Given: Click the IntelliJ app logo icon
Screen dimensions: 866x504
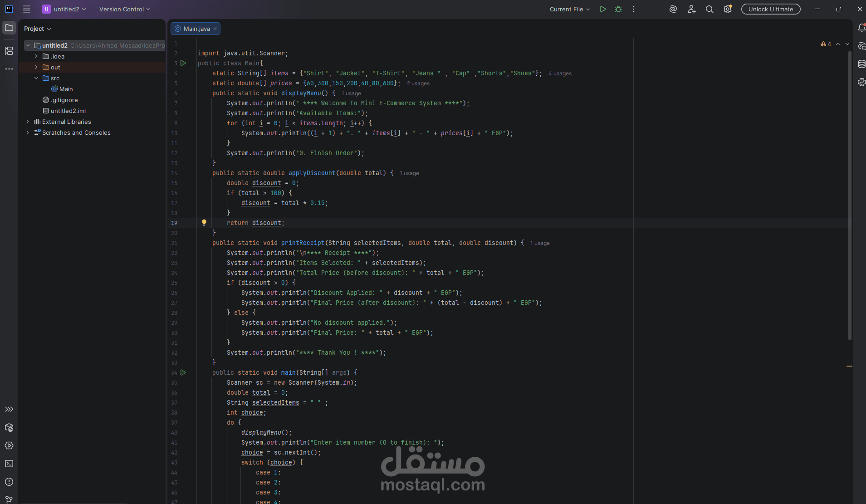Looking at the screenshot, I should 9,9.
